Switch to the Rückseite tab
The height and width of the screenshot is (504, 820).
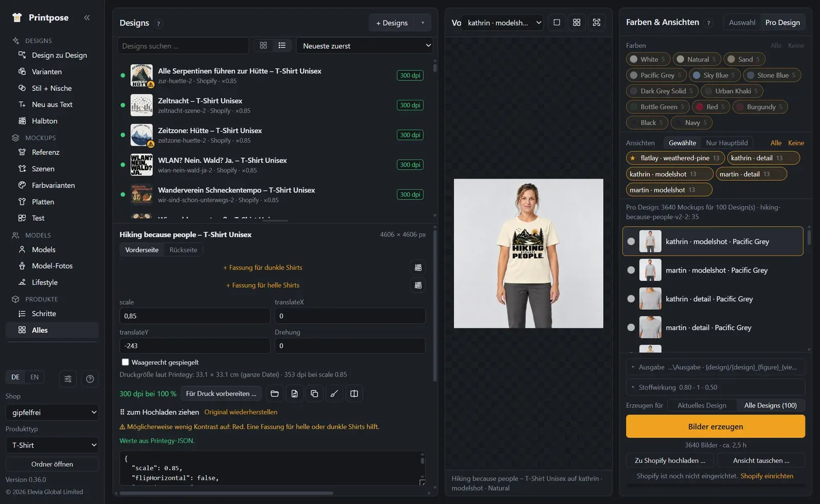(183, 250)
